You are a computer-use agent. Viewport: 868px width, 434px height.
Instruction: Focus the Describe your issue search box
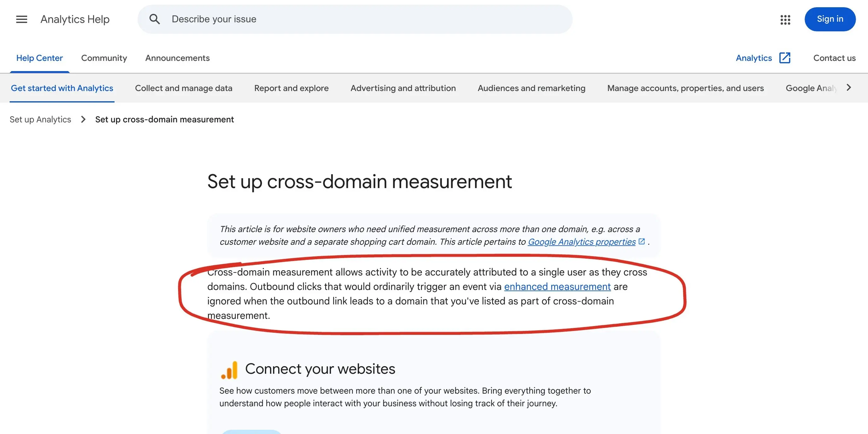355,19
